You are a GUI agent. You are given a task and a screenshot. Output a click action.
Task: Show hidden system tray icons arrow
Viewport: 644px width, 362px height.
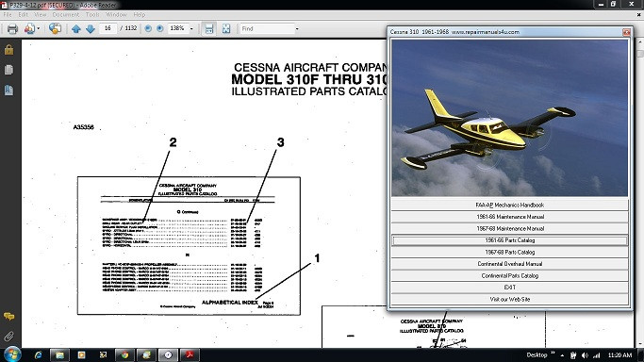pyautogui.click(x=562, y=355)
